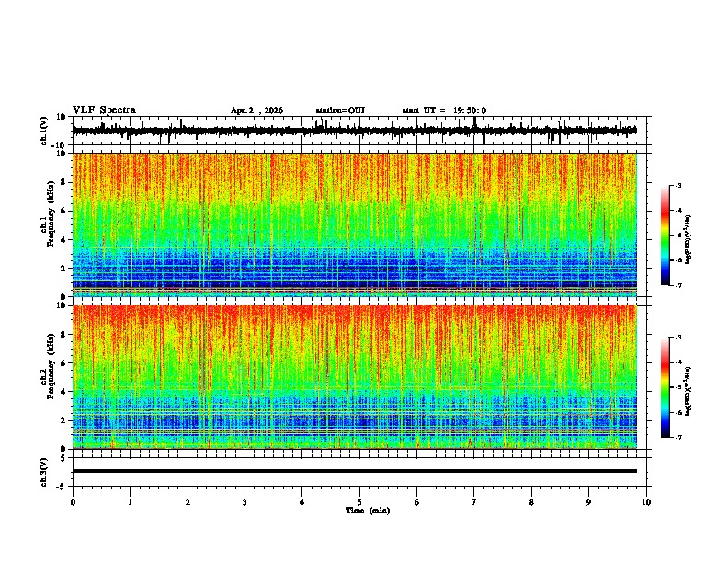Click the "-3" label on ch.1 colorbar

(x=677, y=186)
